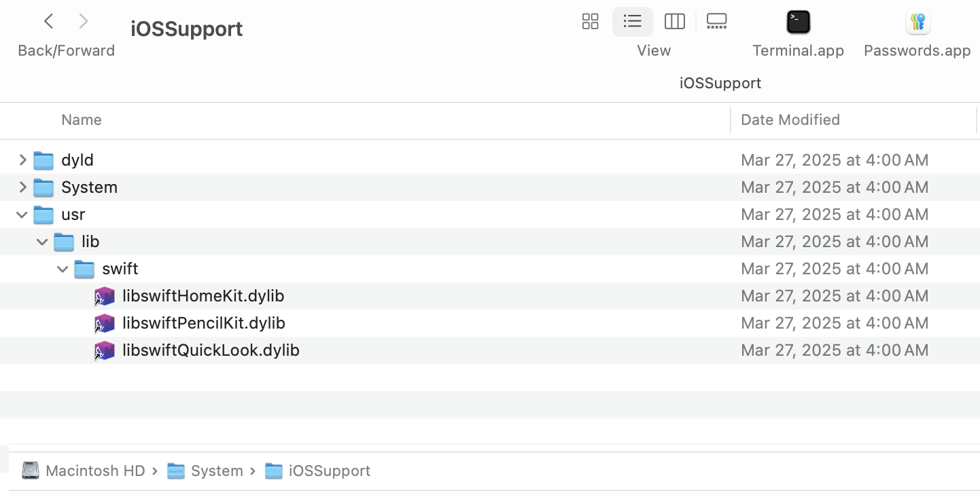Collapse the swift folder

point(63,269)
